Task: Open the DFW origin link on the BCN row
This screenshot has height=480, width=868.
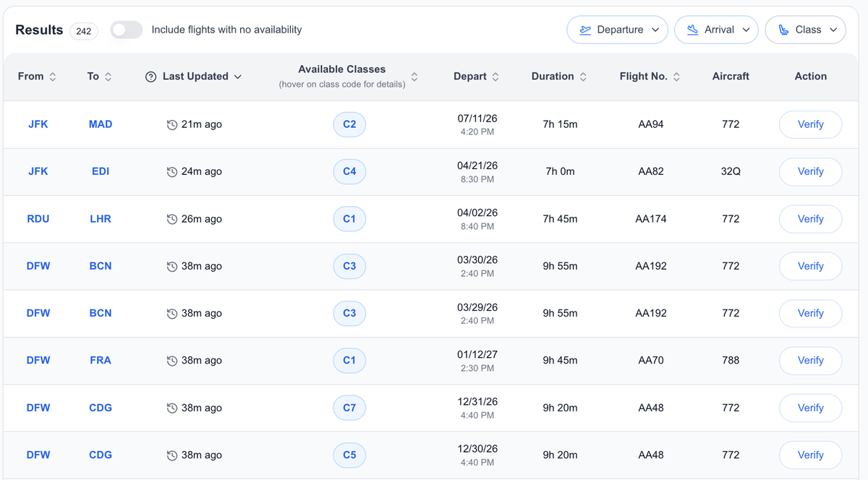Action: pos(38,266)
